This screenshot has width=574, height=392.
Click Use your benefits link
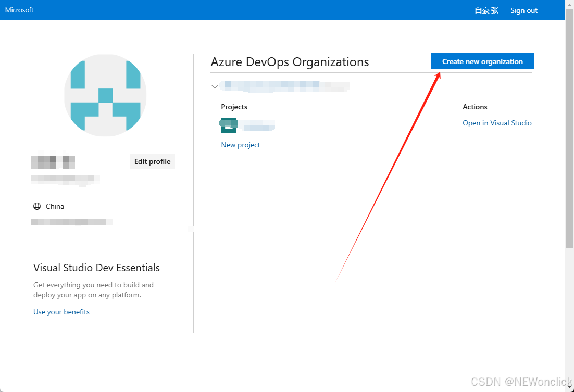coord(61,312)
